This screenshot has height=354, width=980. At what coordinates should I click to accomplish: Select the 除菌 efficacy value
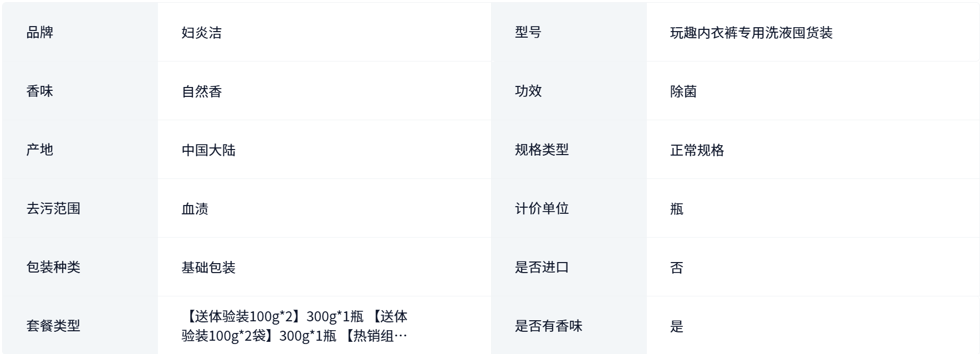[683, 91]
